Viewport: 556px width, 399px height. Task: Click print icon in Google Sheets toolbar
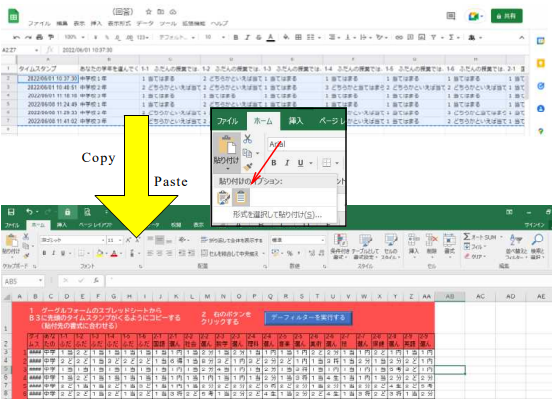point(39,37)
